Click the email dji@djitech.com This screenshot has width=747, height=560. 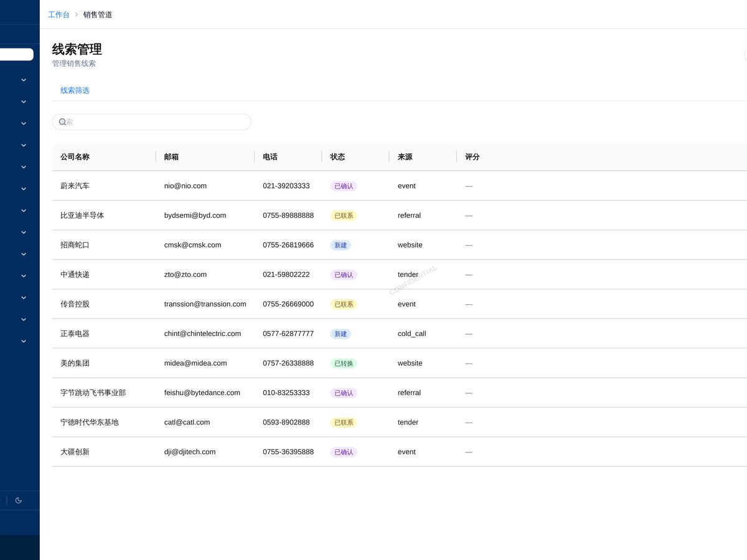point(190,452)
